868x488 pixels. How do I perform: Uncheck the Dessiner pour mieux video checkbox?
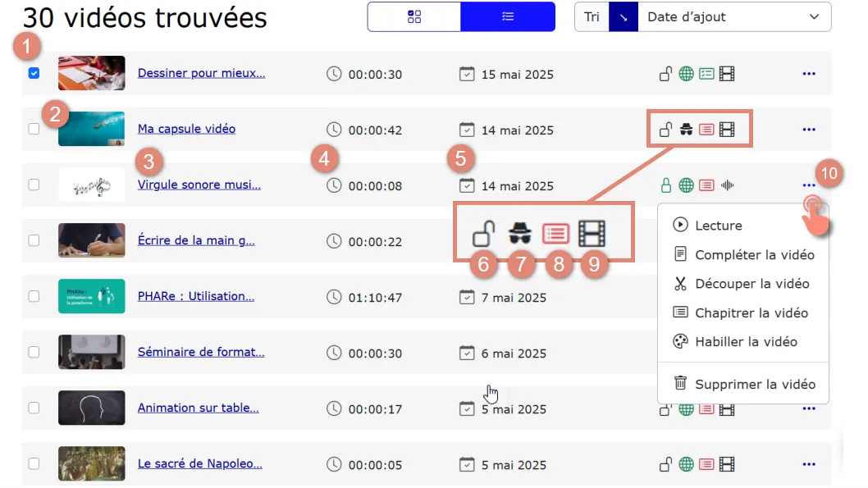click(x=34, y=73)
